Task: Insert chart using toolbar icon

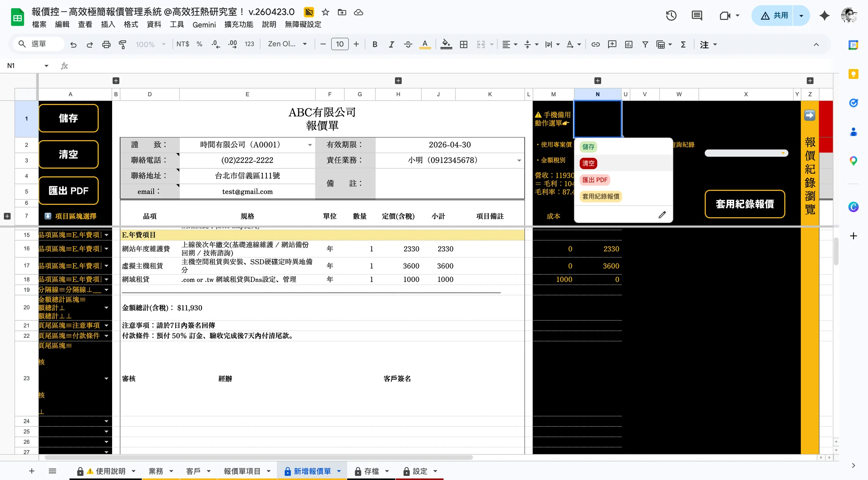Action: click(629, 44)
